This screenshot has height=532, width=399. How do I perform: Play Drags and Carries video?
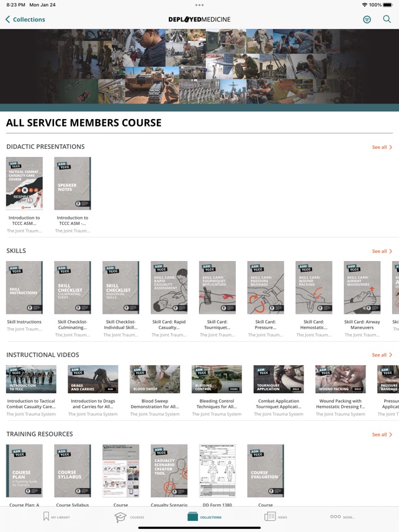(93, 379)
